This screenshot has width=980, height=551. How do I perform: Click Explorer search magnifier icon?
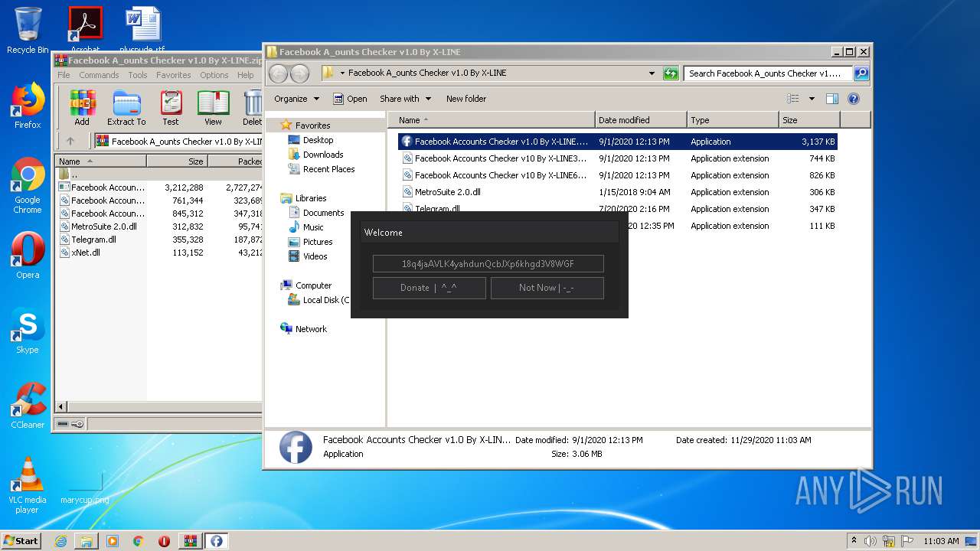[861, 73]
